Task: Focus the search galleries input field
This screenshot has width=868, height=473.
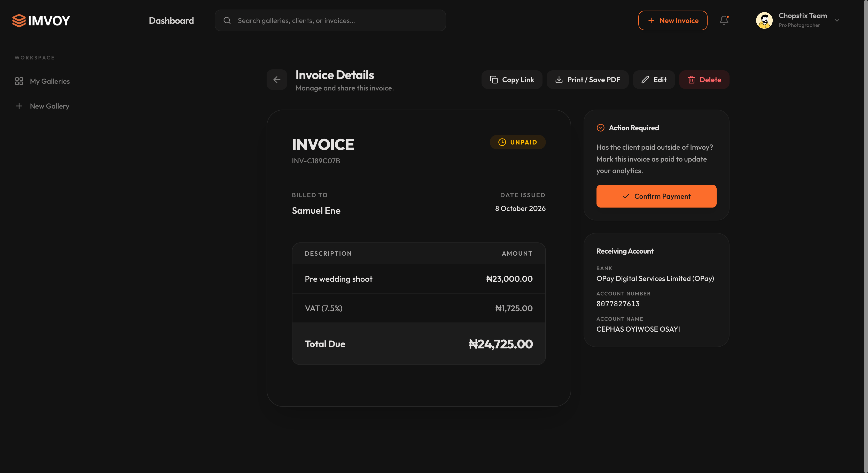Action: (x=330, y=21)
